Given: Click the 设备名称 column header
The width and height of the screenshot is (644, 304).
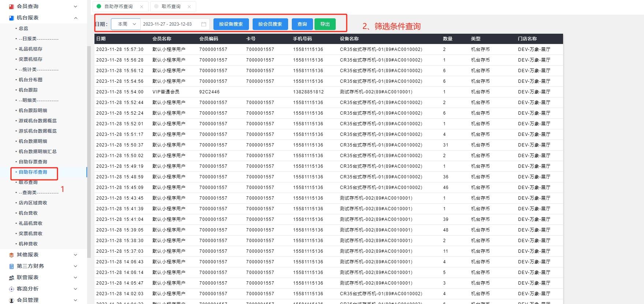Looking at the screenshot, I should tap(349, 39).
